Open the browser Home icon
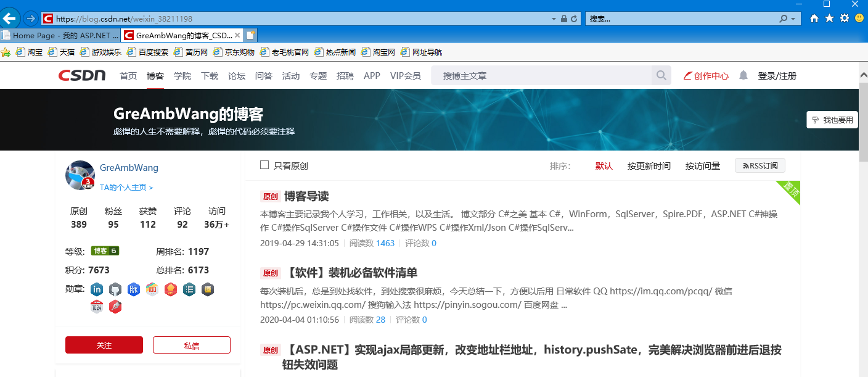Image resolution: width=868 pixels, height=377 pixels. pos(814,19)
